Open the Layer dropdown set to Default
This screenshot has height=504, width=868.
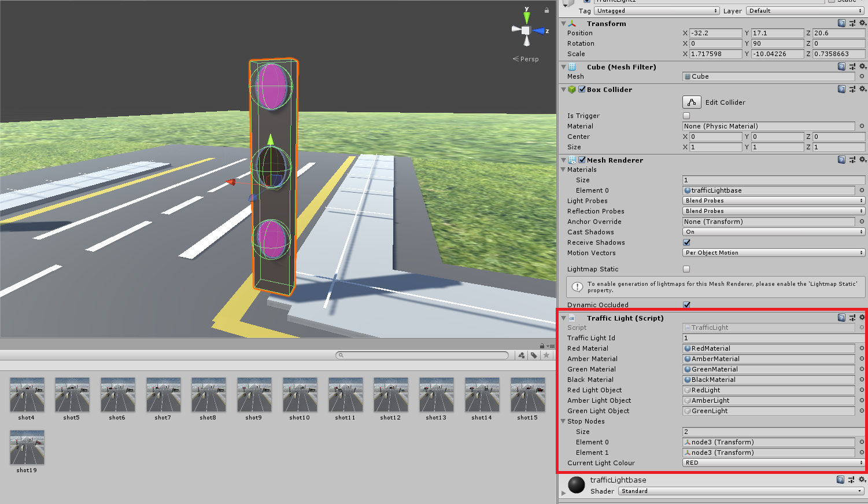(805, 11)
